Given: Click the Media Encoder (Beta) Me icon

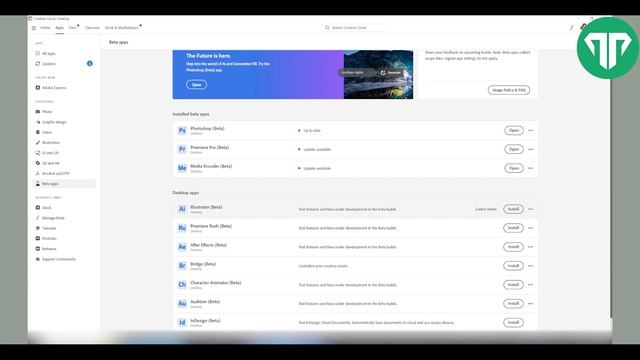Looking at the screenshot, I should click(182, 168).
